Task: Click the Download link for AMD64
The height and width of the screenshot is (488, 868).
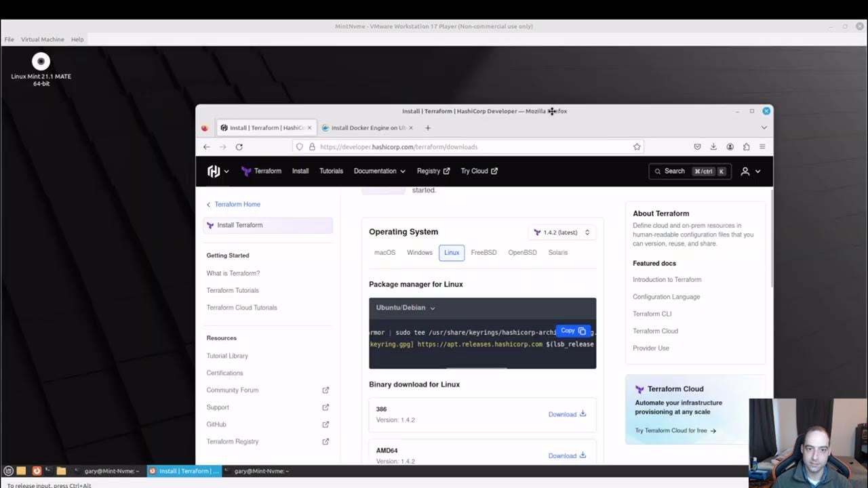Action: (567, 455)
